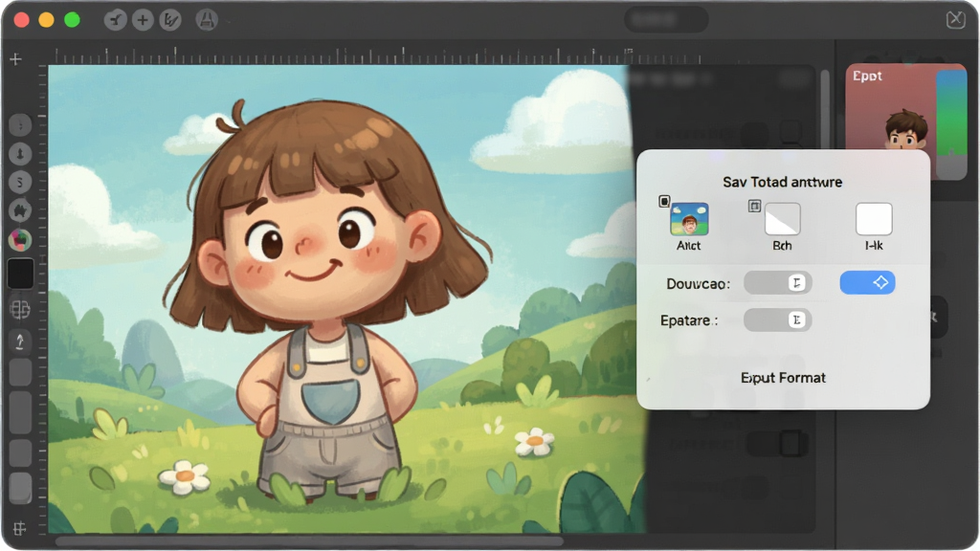Select the S-shaped tool in the left sidebar

(20, 183)
